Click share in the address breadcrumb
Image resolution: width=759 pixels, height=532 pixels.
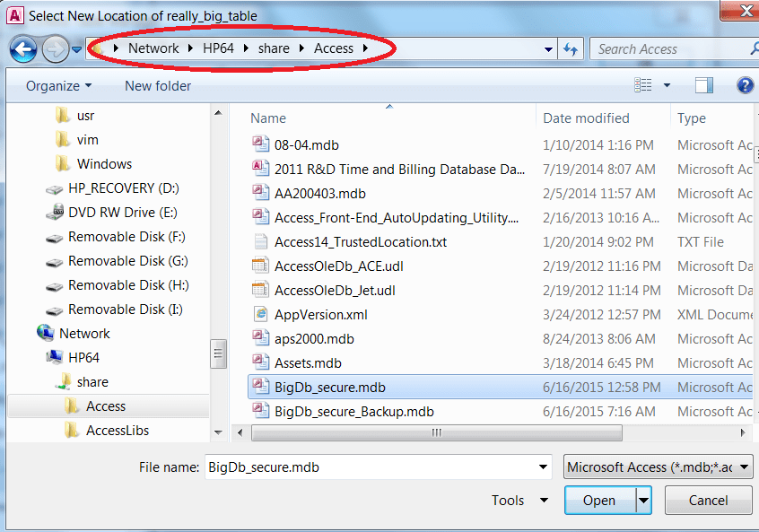[274, 48]
